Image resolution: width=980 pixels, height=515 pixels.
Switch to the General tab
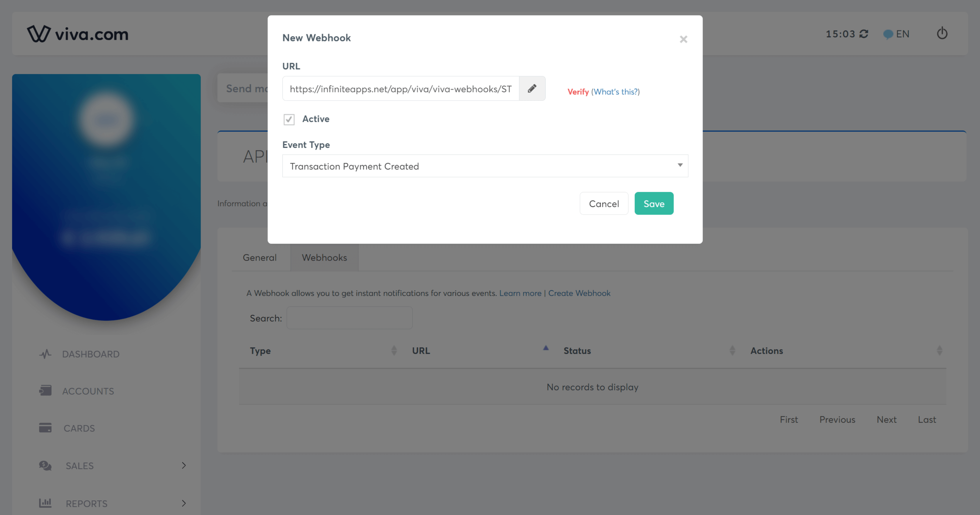(260, 257)
